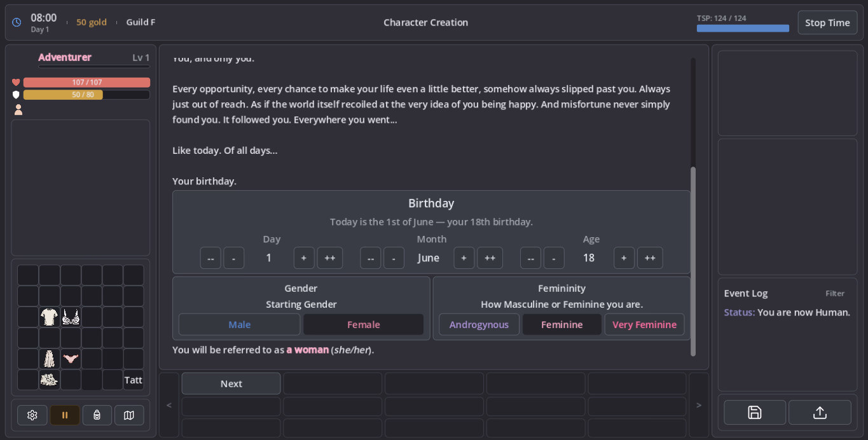The width and height of the screenshot is (868, 440).
Task: Click the upload export icon
Action: click(x=820, y=413)
